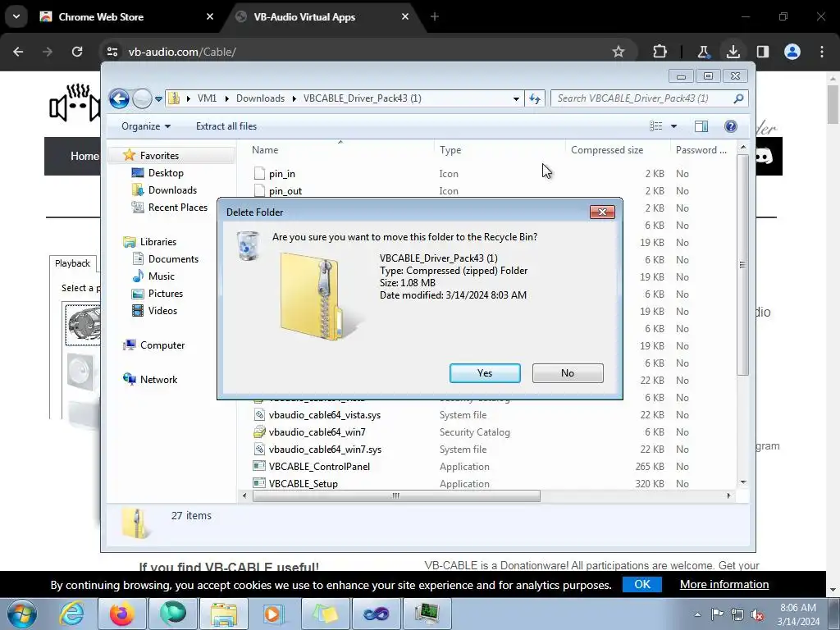Change the Explorer view layout icon
The image size is (840, 630).
click(655, 126)
